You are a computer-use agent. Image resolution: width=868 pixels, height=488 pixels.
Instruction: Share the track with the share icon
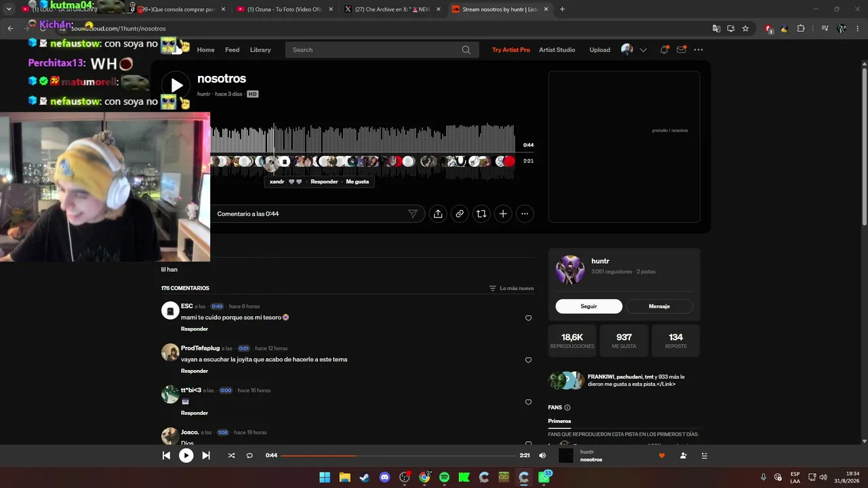438,213
